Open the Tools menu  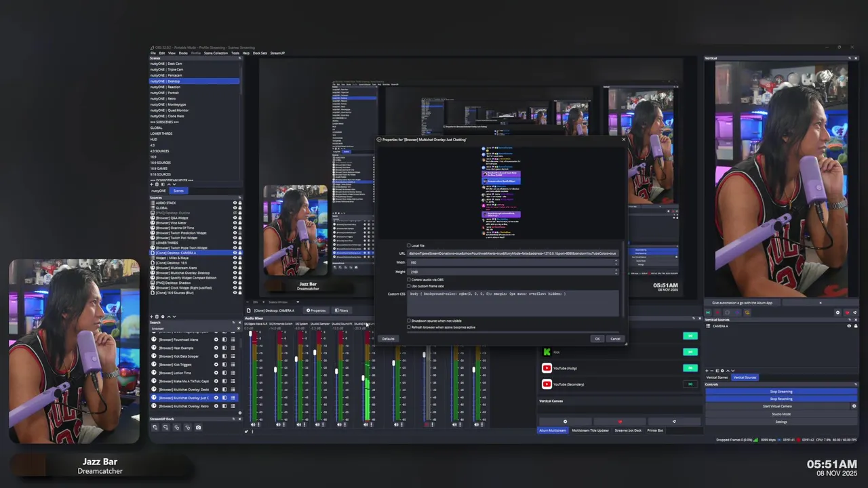[x=235, y=53]
